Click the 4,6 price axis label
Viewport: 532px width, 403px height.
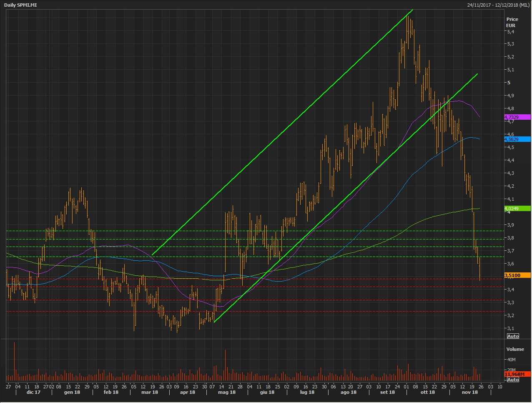[511, 134]
